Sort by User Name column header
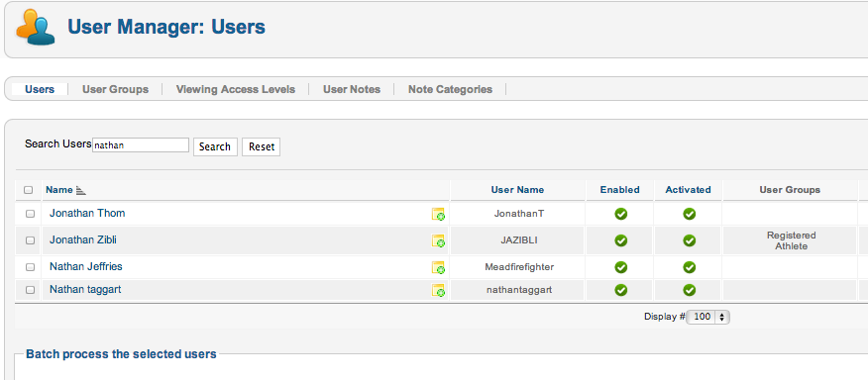Image resolution: width=868 pixels, height=380 pixels. (517, 190)
